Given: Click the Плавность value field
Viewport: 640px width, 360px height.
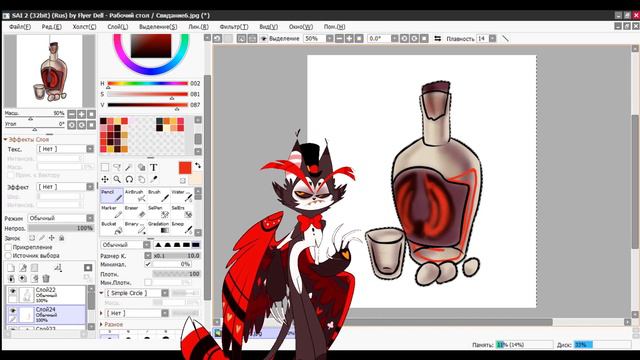Looking at the screenshot, I should [482, 38].
